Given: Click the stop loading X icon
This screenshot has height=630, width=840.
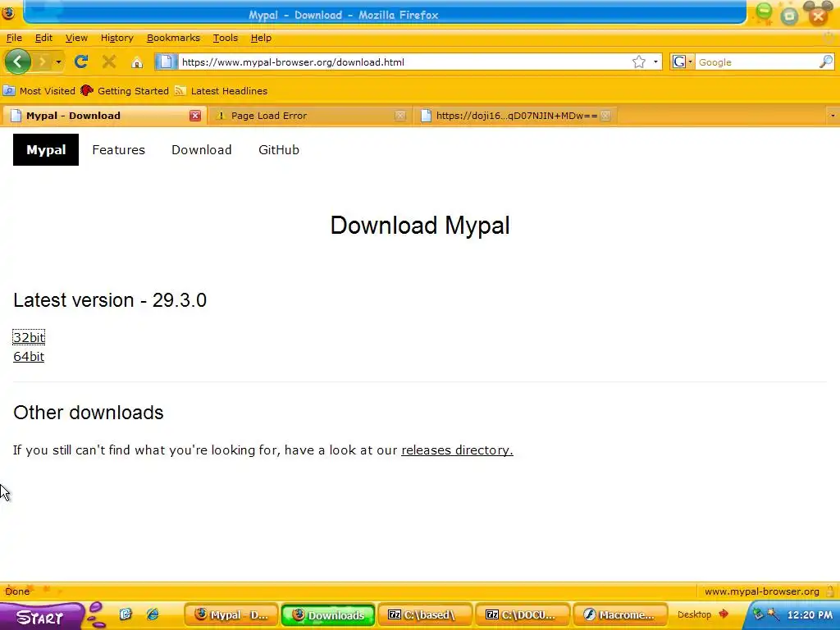Looking at the screenshot, I should pyautogui.click(x=109, y=62).
